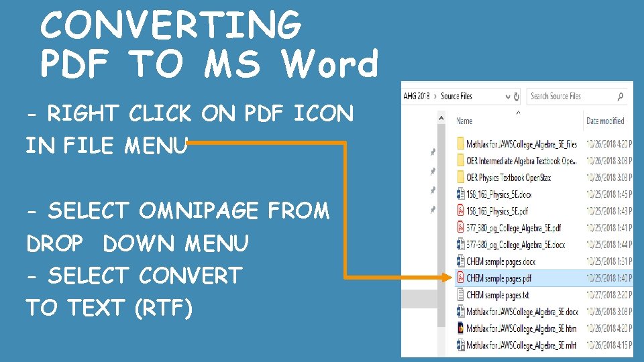644x362 pixels.
Task: Sort files by the Date modified column header
Action: (x=605, y=121)
